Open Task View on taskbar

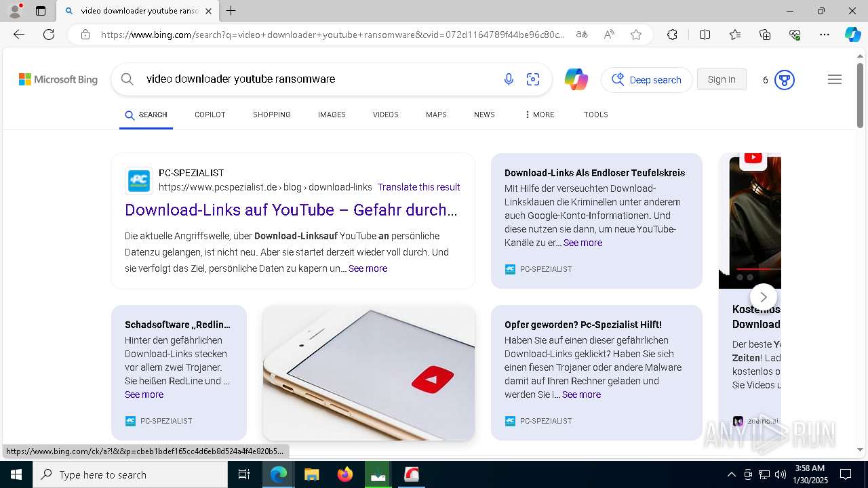point(245,474)
